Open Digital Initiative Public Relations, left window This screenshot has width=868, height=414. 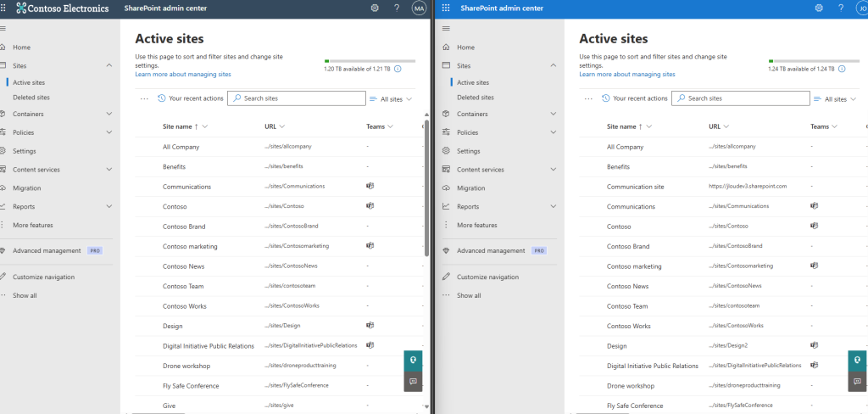coord(209,346)
